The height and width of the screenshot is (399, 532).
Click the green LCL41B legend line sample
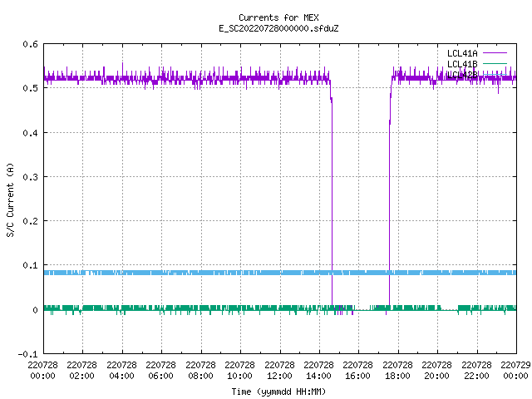495,63
